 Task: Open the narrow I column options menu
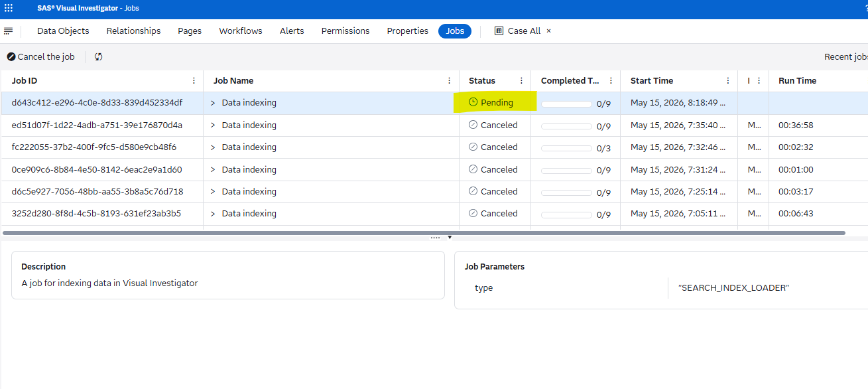tap(759, 81)
